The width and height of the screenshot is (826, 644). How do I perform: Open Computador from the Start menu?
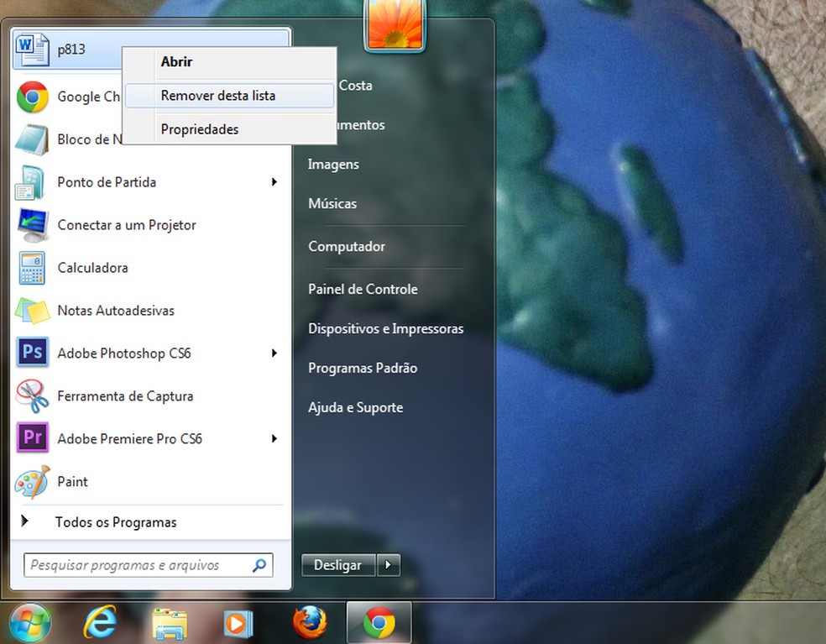coord(347,247)
